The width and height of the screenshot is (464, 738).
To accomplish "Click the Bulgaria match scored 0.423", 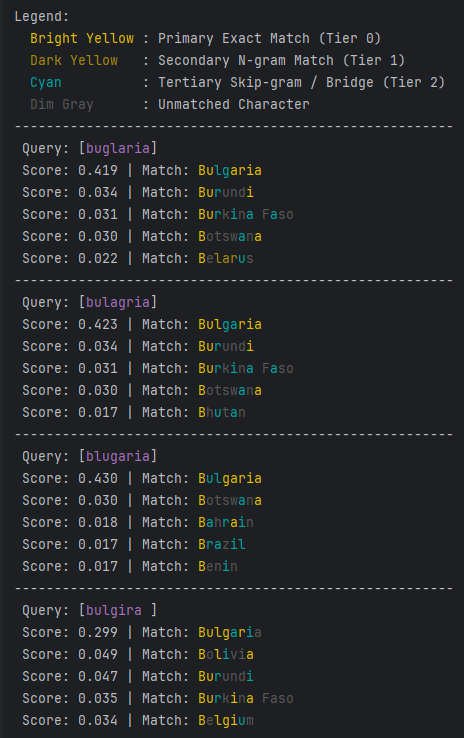I will (x=230, y=324).
